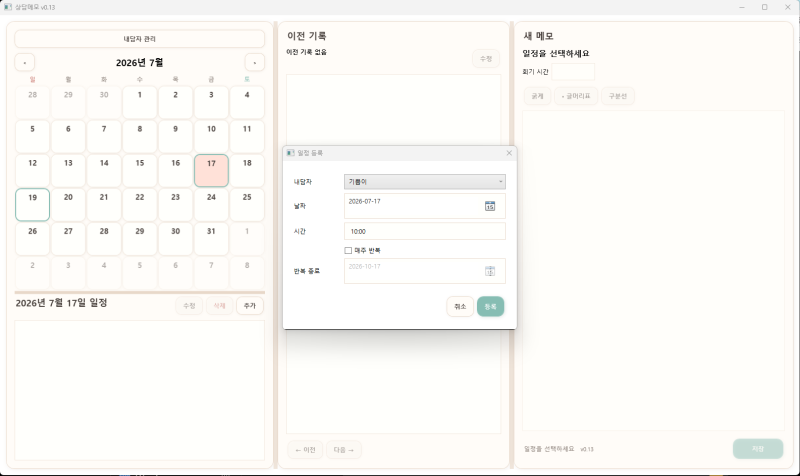Image resolution: width=800 pixels, height=476 pixels.
Task: Open 내담자 관리 button
Action: (139, 39)
